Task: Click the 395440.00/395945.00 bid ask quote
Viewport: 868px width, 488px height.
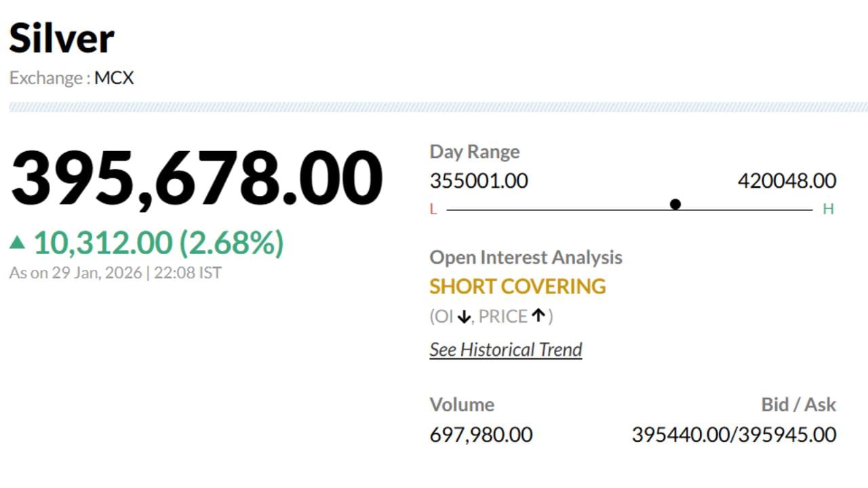Action: tap(734, 434)
